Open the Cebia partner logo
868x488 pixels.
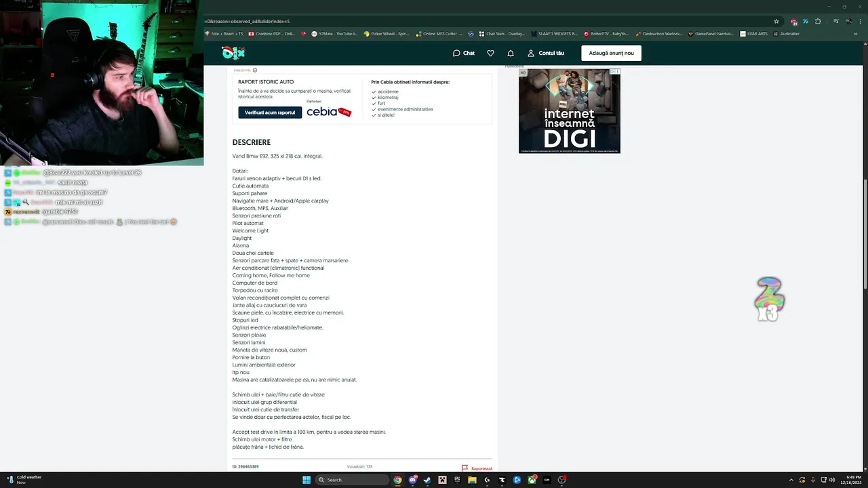point(329,112)
